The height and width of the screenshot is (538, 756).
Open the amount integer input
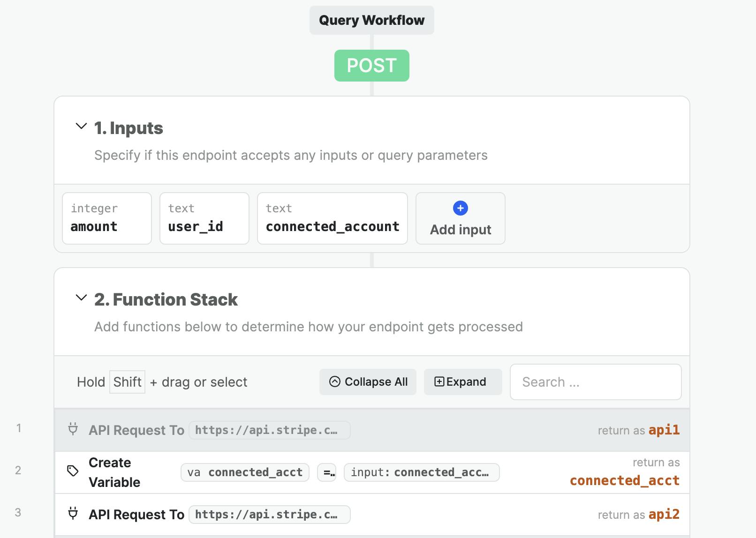107,218
